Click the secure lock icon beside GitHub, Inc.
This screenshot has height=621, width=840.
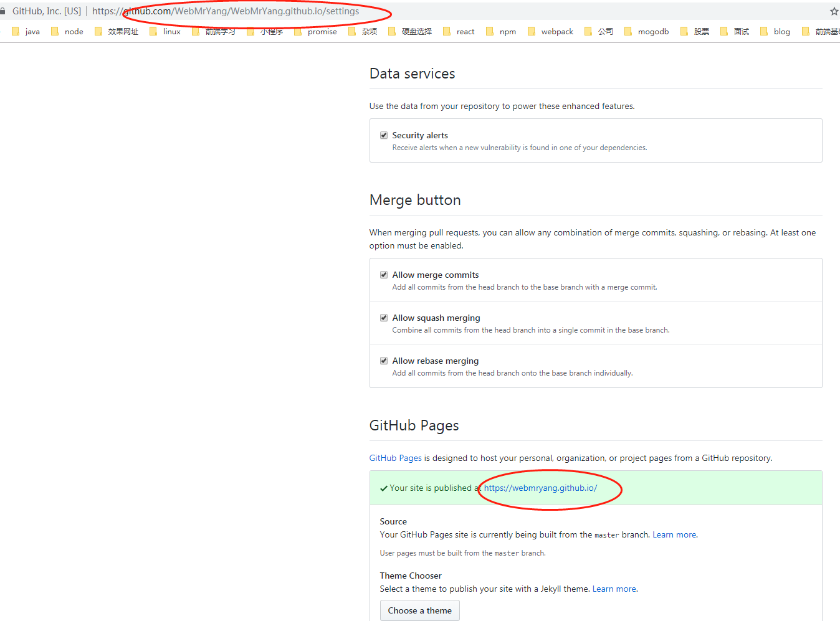pyautogui.click(x=2, y=11)
